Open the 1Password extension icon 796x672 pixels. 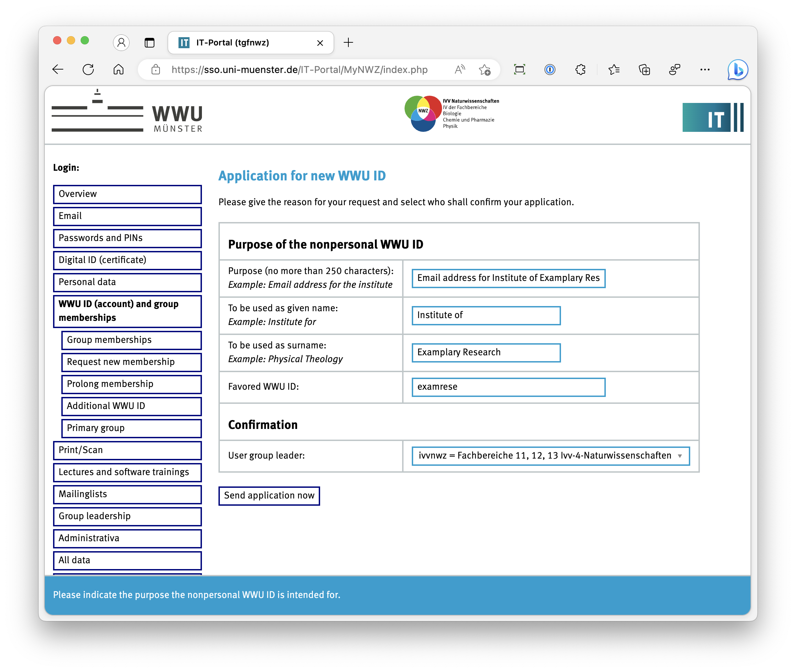(x=550, y=69)
